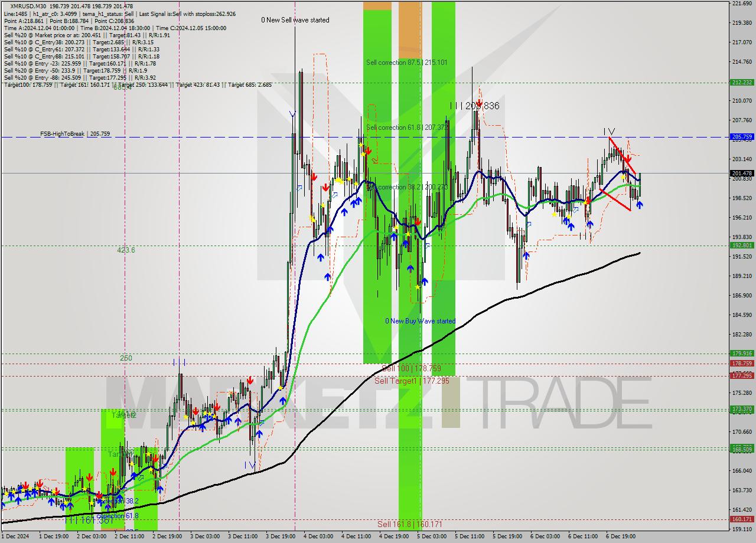
Task: Click the 221.690 price scale value
Action: [x=741, y=4]
